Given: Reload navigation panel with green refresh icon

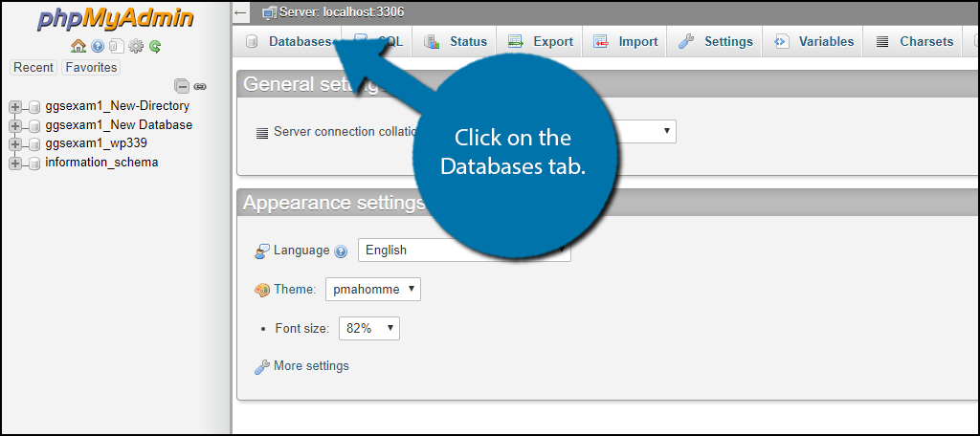Looking at the screenshot, I should point(154,46).
